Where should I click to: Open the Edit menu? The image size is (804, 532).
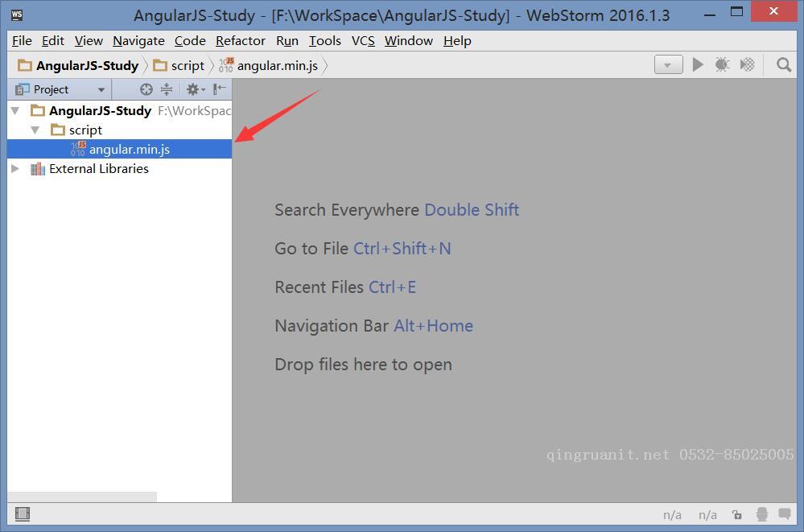53,40
